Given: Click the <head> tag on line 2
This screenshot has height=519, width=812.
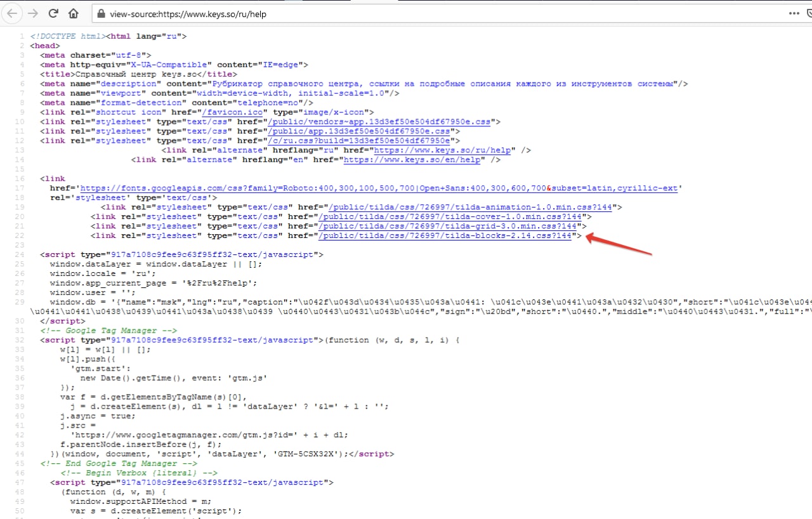Looking at the screenshot, I should tap(45, 46).
